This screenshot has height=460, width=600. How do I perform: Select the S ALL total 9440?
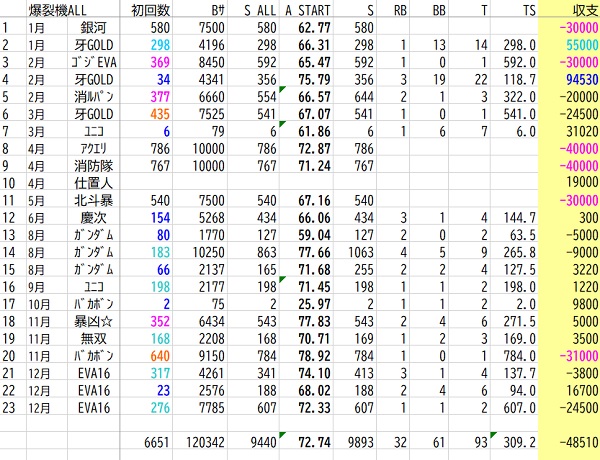263,442
